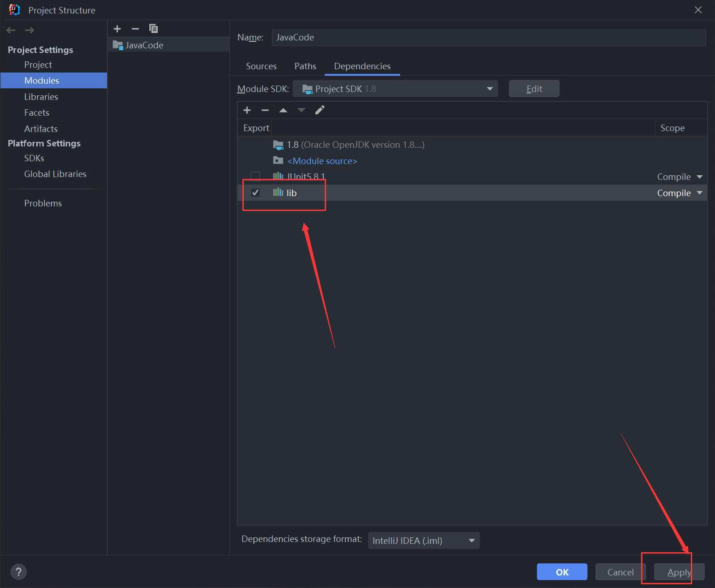Viewport: 715px width, 588px height.
Task: Check the JUnit5.8.1 export checkbox
Action: pyautogui.click(x=255, y=176)
